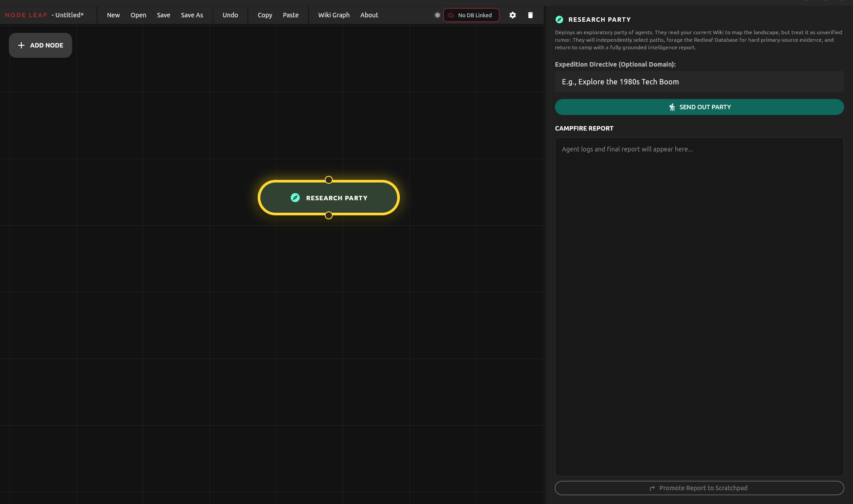Open the settings gear icon
The width and height of the screenshot is (853, 504).
coord(512,15)
